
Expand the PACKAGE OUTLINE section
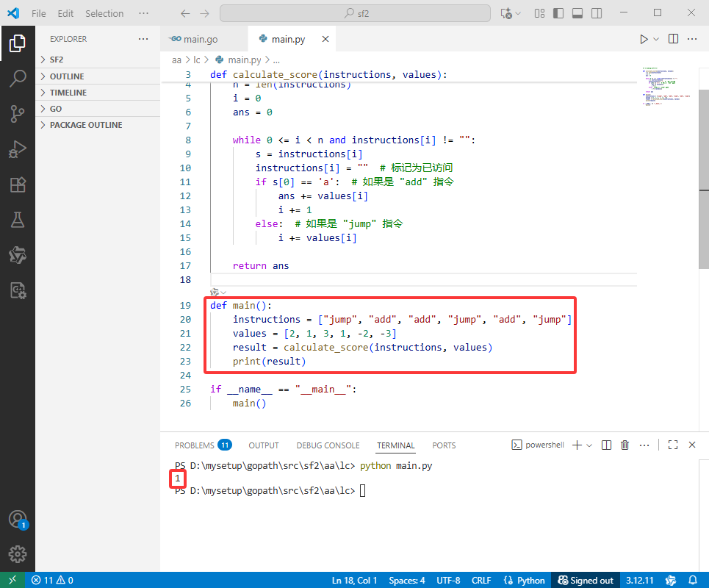tap(98, 125)
